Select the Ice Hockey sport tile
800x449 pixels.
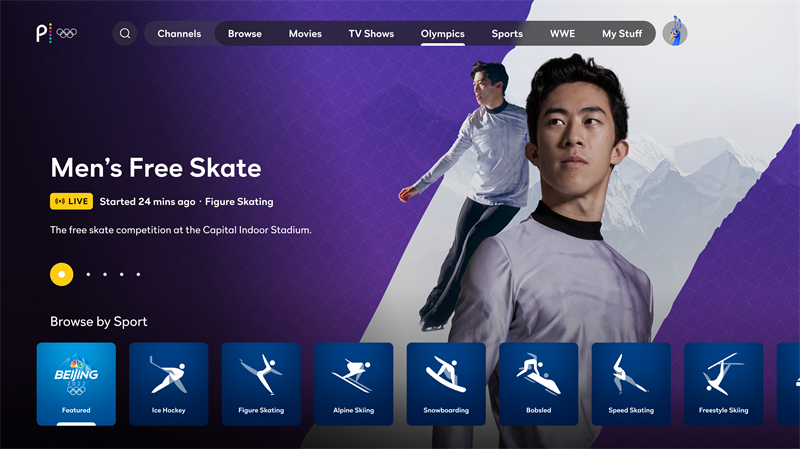[x=169, y=384]
